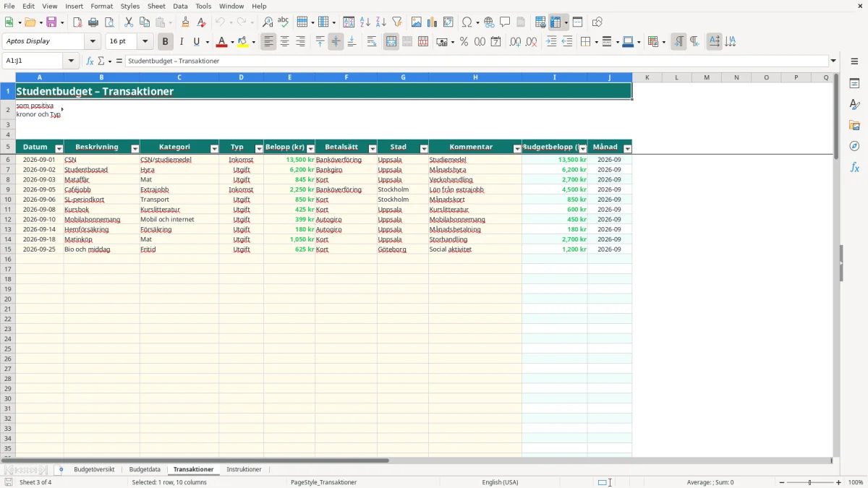The height and width of the screenshot is (488, 868).
Task: Save the document with the floppy icon
Action: 51,22
